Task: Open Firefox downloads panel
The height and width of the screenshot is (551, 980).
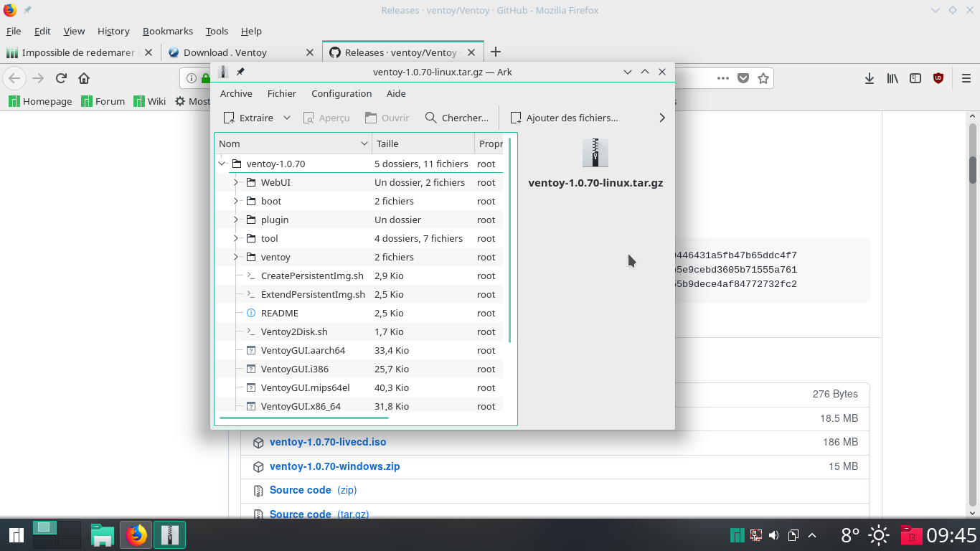Action: [x=870, y=78]
